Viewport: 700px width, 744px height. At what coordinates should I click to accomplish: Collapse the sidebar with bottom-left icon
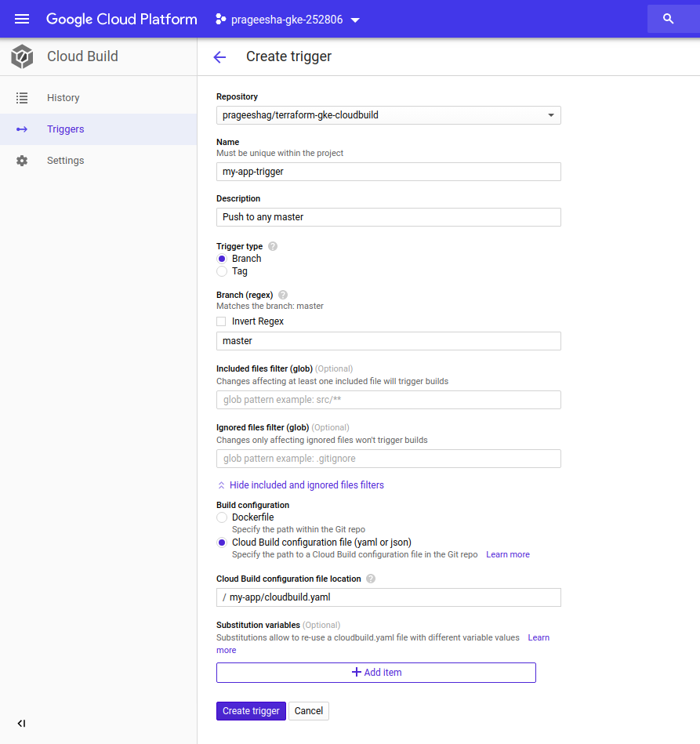pos(21,723)
